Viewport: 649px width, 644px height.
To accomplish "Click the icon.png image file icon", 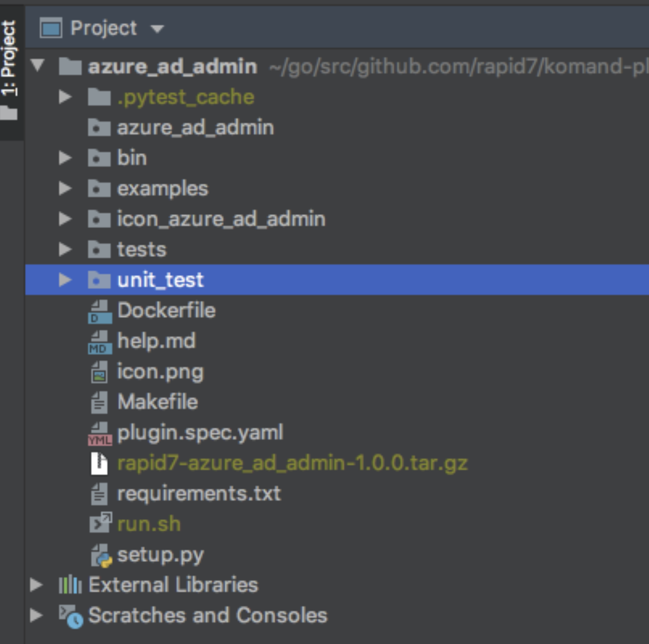I will pyautogui.click(x=99, y=372).
